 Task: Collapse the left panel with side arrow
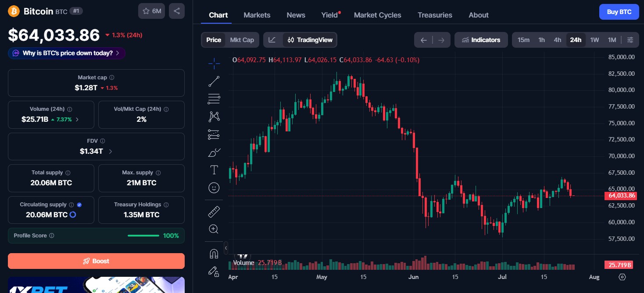pyautogui.click(x=226, y=248)
